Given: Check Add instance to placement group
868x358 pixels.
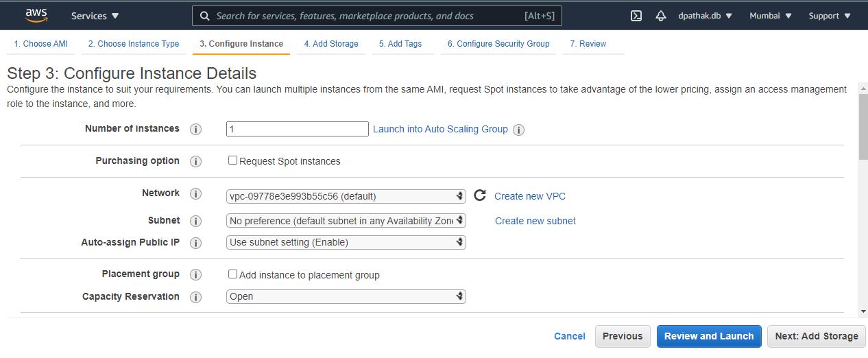Looking at the screenshot, I should click(x=233, y=274).
